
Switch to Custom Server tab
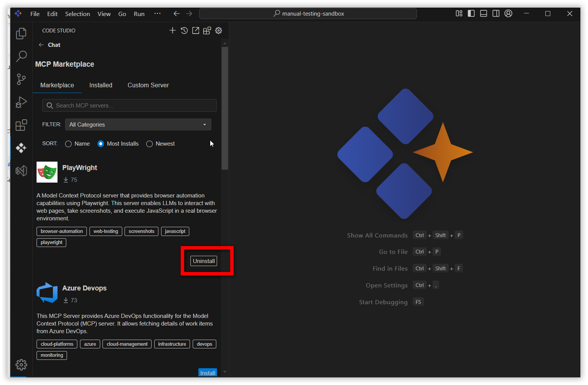(x=148, y=85)
